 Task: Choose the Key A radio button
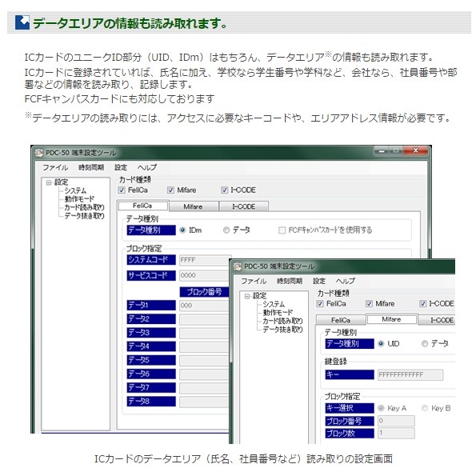pos(381,408)
